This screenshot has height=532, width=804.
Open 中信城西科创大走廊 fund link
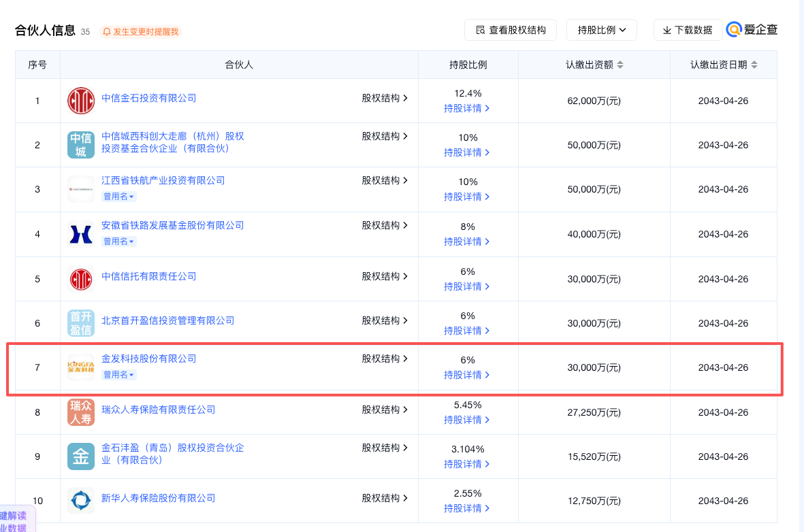pos(172,142)
